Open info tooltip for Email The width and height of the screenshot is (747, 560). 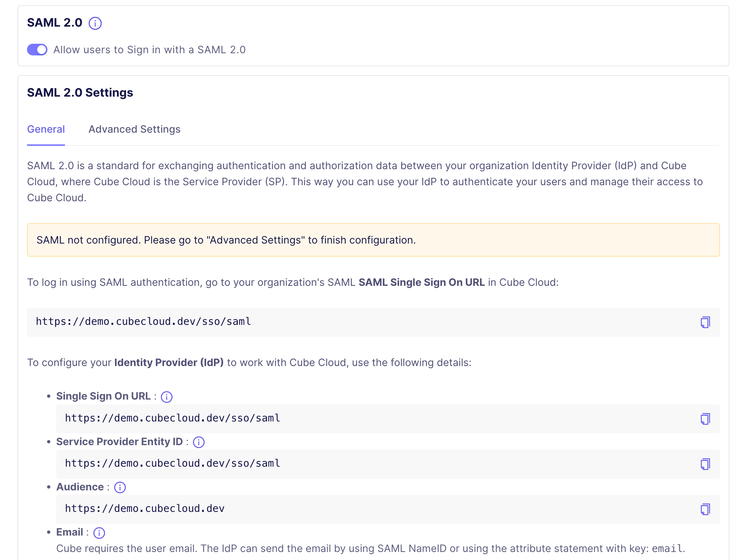99,533
